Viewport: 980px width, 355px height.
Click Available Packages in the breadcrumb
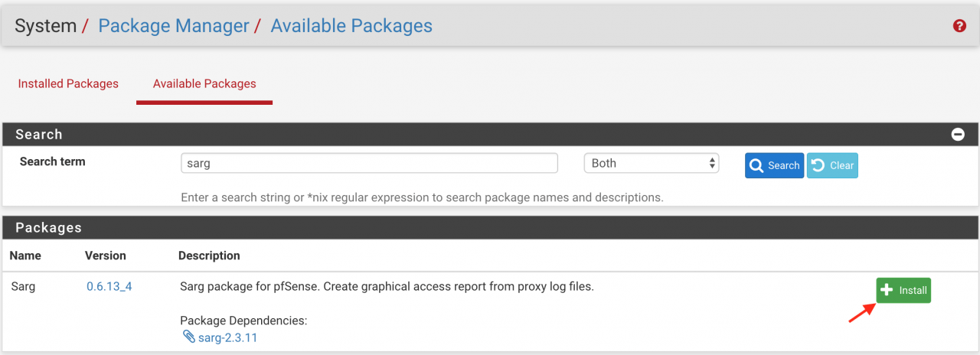pyautogui.click(x=351, y=26)
